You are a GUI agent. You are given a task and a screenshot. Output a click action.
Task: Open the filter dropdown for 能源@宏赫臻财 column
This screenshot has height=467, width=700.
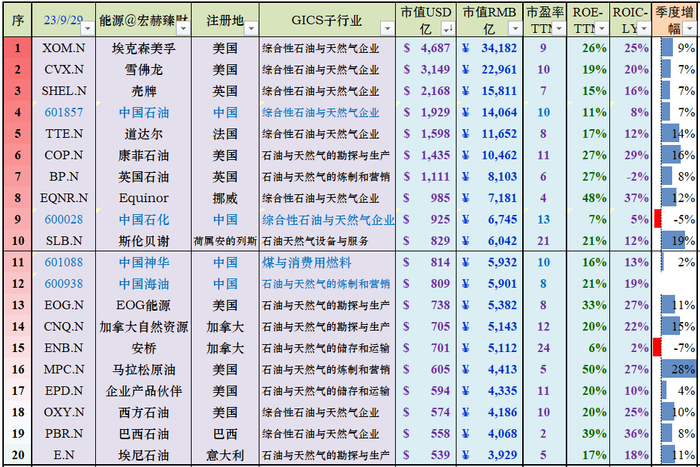(183, 29)
